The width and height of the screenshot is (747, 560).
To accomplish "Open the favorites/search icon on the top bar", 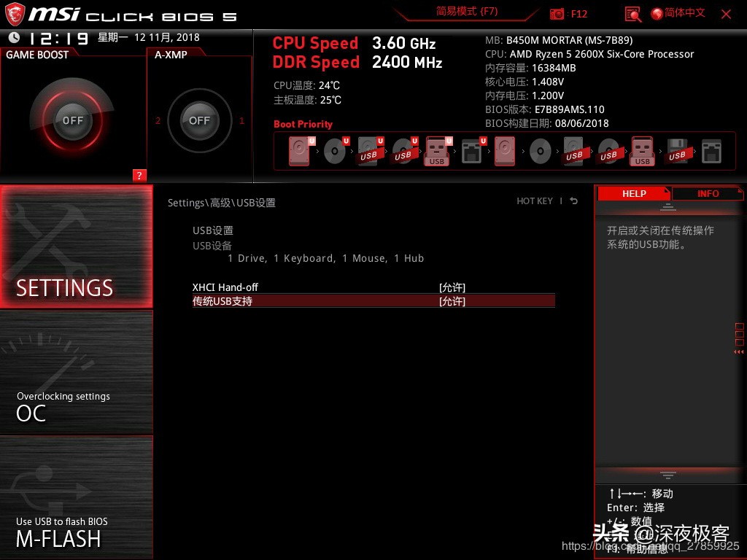I will (632, 13).
